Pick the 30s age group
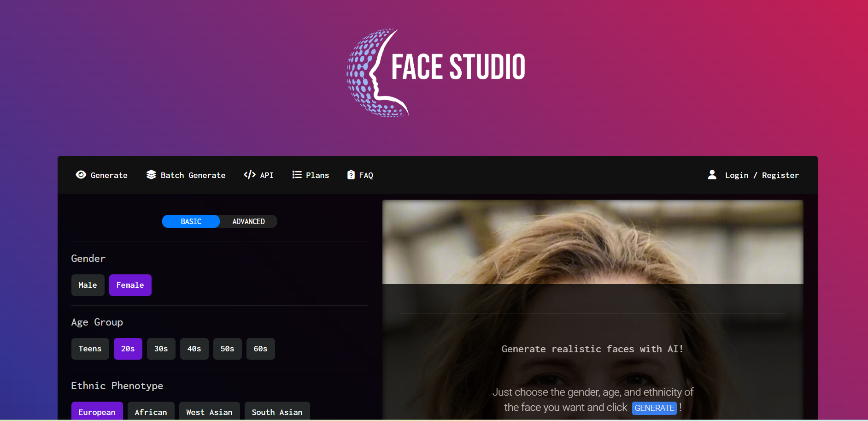The width and height of the screenshot is (868, 421). coord(161,349)
